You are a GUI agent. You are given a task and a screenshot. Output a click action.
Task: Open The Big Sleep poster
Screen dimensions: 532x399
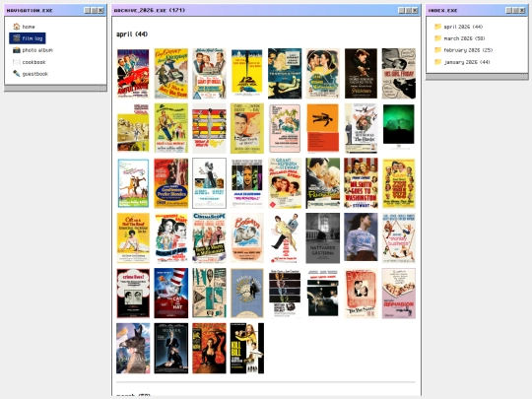tap(361, 294)
